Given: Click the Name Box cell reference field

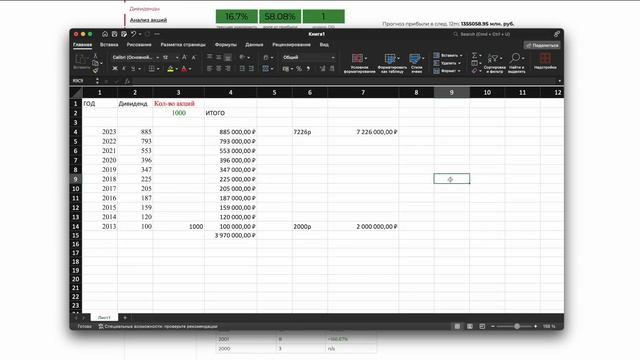Looking at the screenshot, I should click(x=83, y=81).
